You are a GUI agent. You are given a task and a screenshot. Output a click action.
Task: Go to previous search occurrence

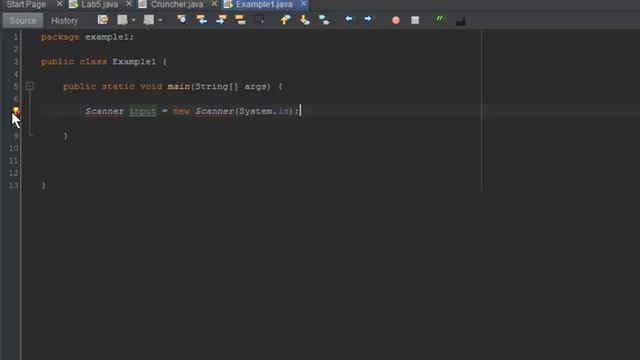202,20
